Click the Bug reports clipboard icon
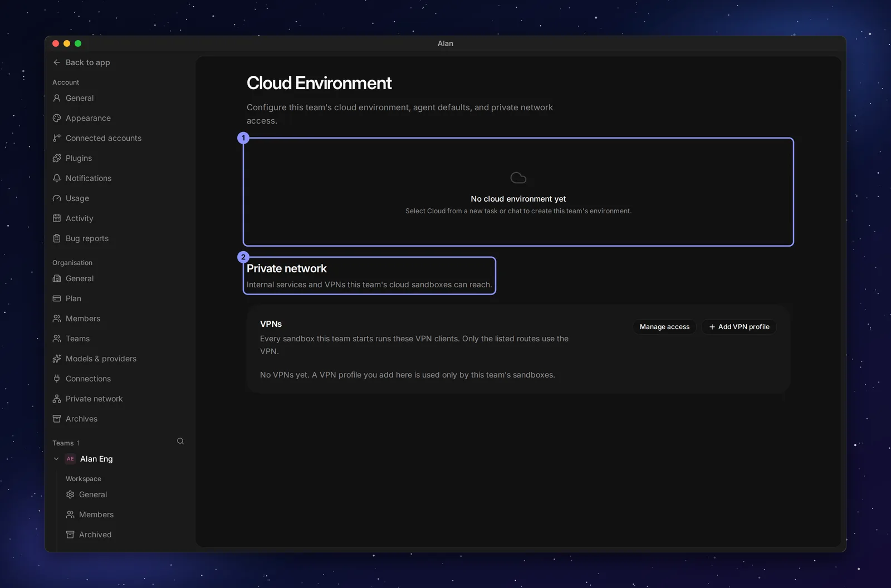This screenshot has width=891, height=588. click(x=57, y=238)
